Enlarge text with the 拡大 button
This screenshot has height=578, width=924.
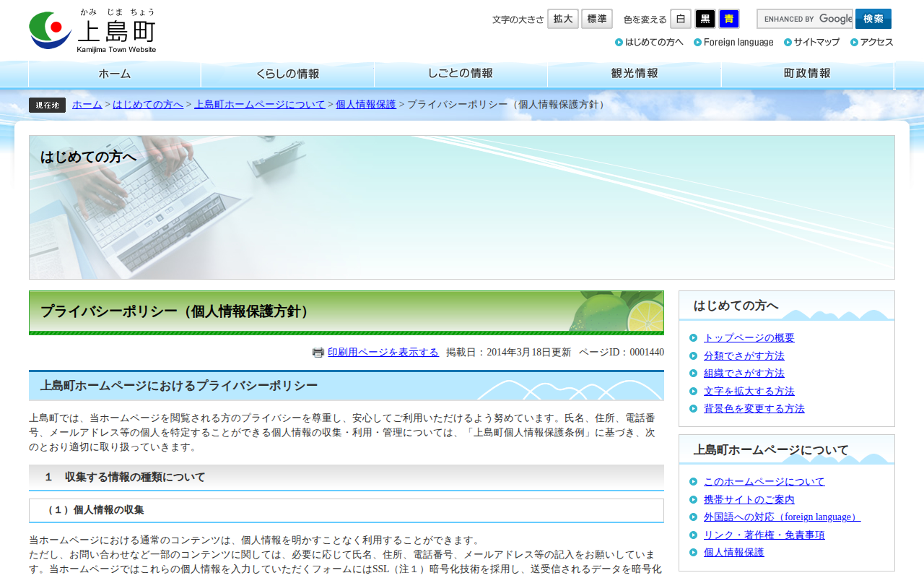click(563, 19)
